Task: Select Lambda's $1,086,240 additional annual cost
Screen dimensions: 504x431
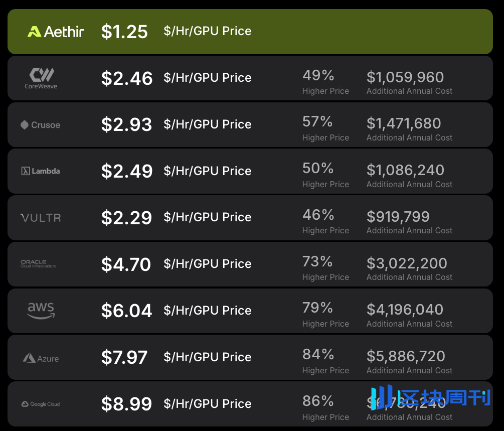Action: 405,170
